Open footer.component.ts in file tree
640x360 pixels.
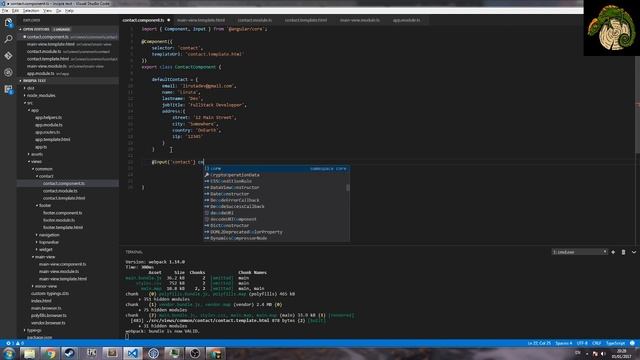click(x=62, y=213)
